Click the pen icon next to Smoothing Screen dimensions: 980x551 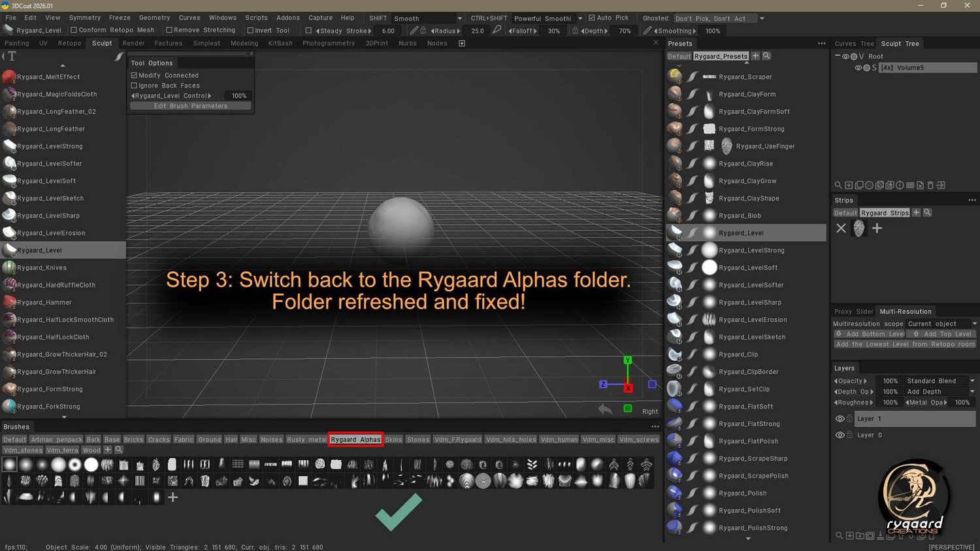[x=647, y=31]
